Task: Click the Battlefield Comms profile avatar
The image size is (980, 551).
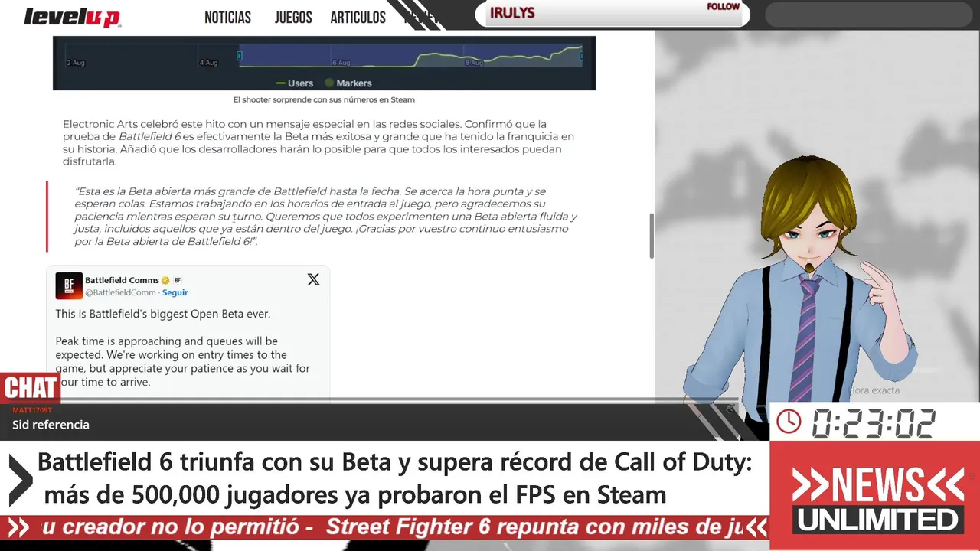Action: click(69, 285)
